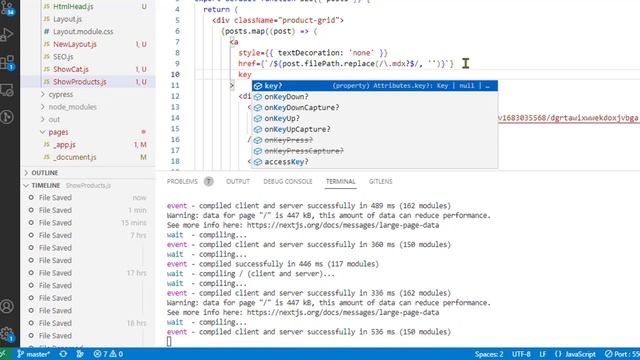Expand suggestion details ellipsis for key?

click(x=487, y=86)
